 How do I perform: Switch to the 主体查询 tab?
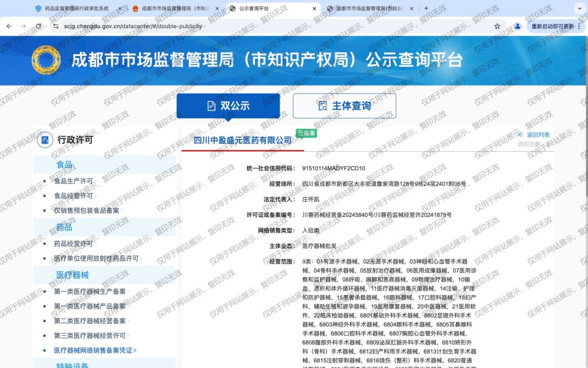(x=345, y=106)
